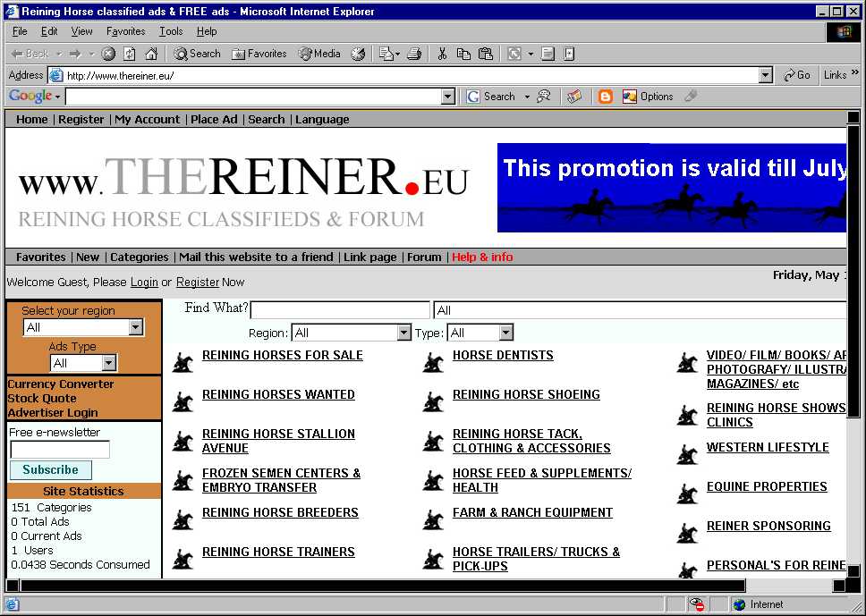Click the Cut scissors icon
This screenshot has height=616, width=866.
coord(442,54)
